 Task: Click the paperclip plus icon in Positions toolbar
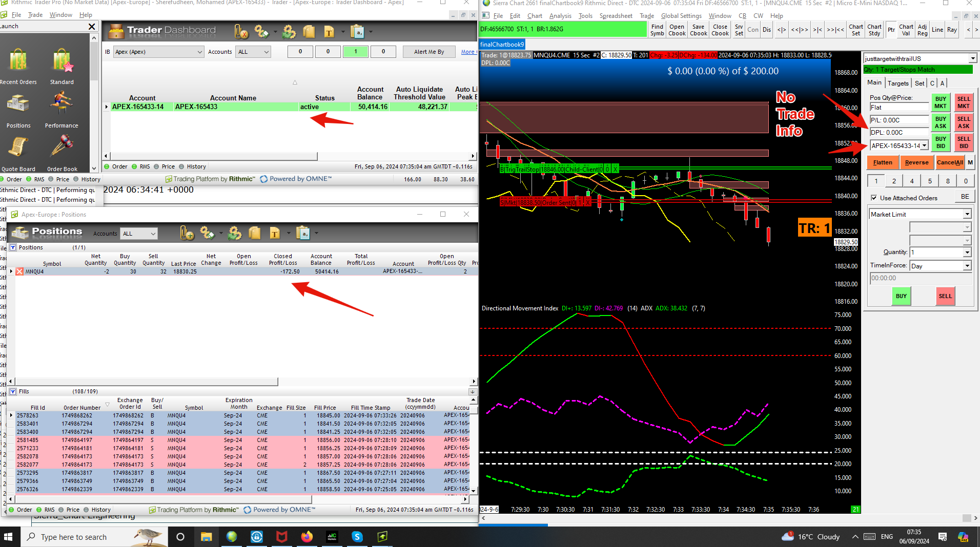[187, 234]
